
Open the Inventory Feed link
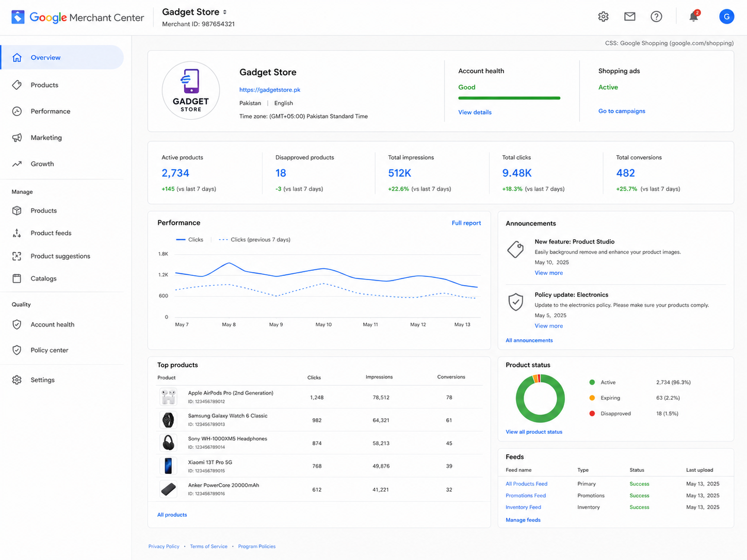(x=523, y=507)
